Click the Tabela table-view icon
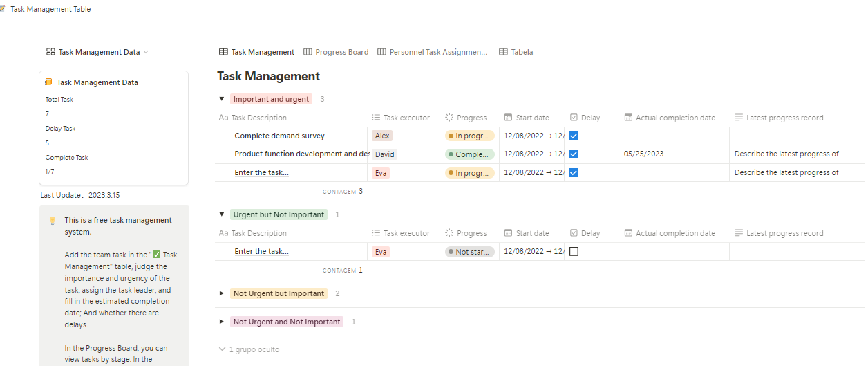The image size is (868, 366). (503, 52)
